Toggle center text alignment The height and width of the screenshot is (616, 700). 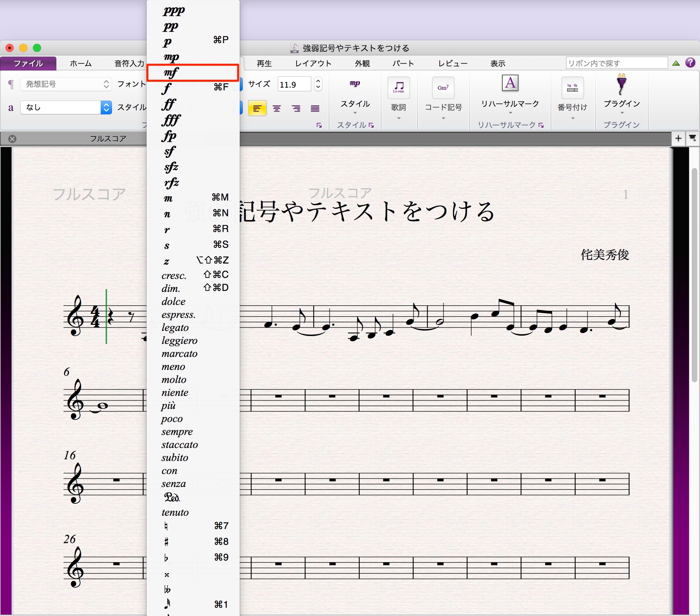tap(277, 109)
